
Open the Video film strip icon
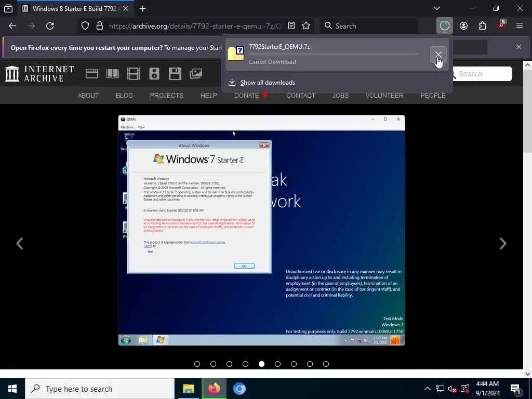tap(134, 74)
